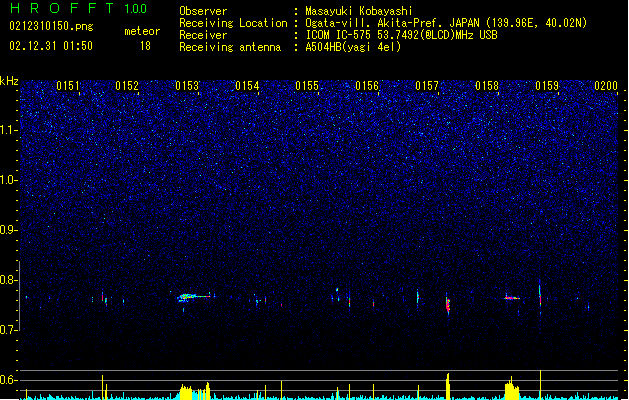Select the filename 0212310150.png
Viewport: 629px width, 400px height.
click(51, 27)
